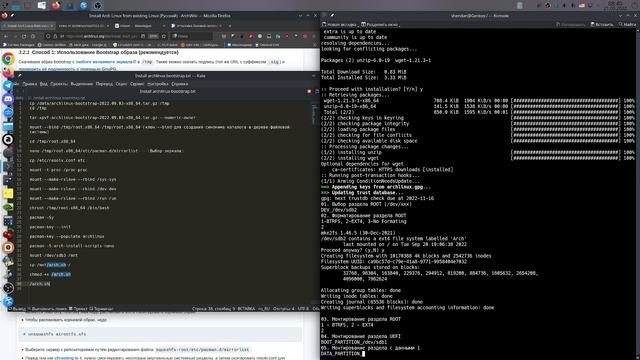Bookmark this page with the star icon

(x=164, y=36)
